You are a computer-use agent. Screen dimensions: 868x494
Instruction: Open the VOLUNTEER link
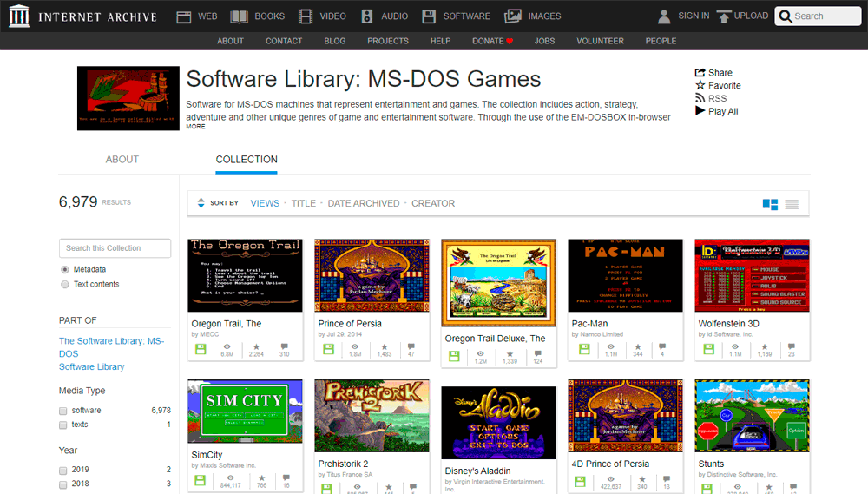tap(600, 41)
